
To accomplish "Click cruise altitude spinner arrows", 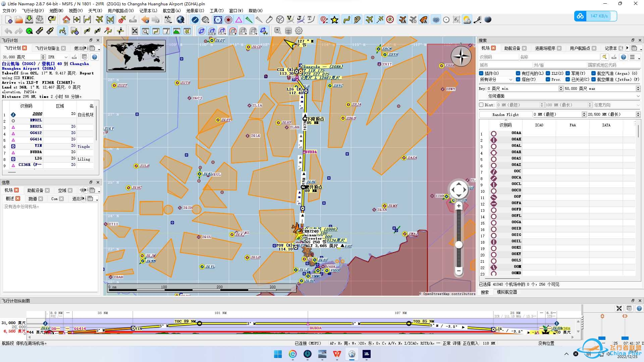I will click(43, 57).
